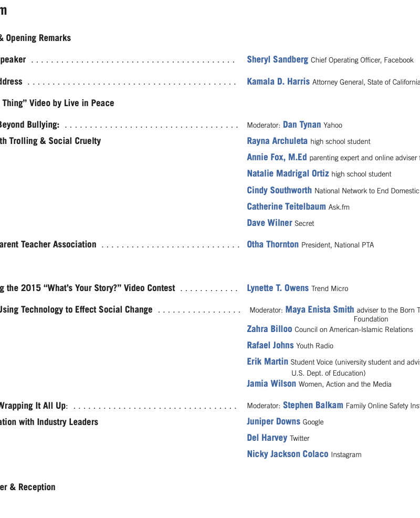The height and width of the screenshot is (518, 420).
Task: Click moderator Stephen Balkam's name
Action: [312, 406]
